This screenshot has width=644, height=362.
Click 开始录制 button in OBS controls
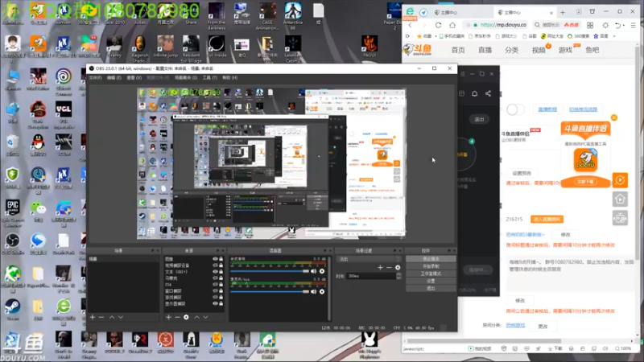click(431, 266)
